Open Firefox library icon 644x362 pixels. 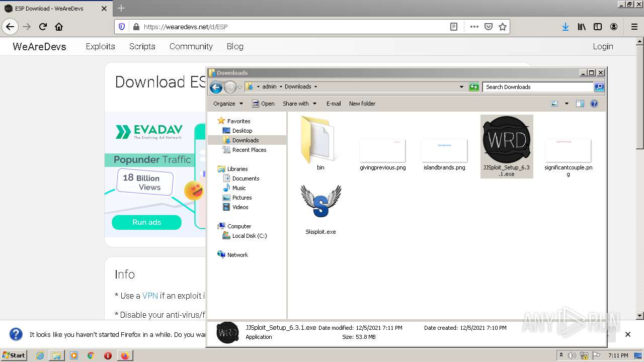pyautogui.click(x=582, y=27)
